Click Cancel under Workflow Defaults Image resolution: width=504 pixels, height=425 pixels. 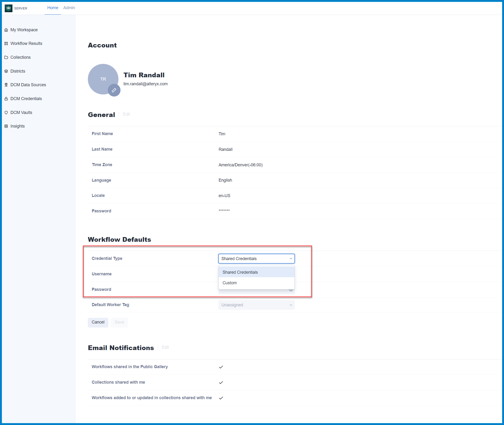coord(98,322)
